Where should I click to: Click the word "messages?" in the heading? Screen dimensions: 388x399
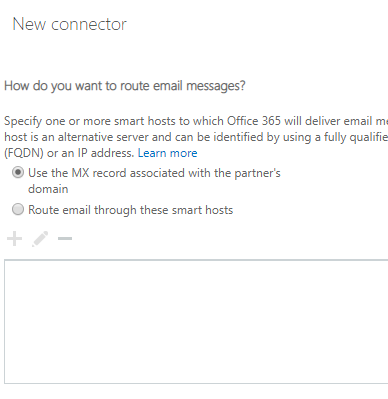(x=216, y=86)
